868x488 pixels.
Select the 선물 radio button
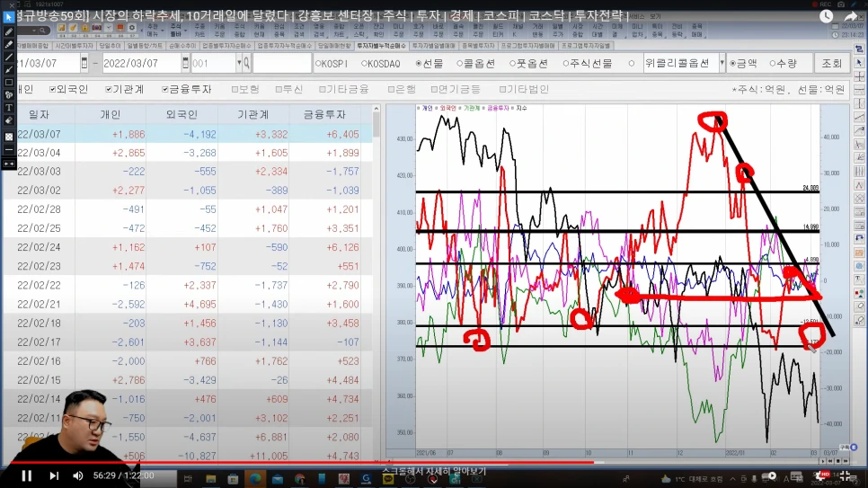[x=419, y=64]
